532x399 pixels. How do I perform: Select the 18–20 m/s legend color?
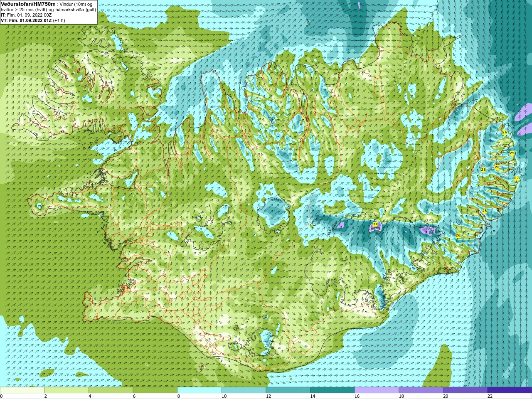[421, 390]
